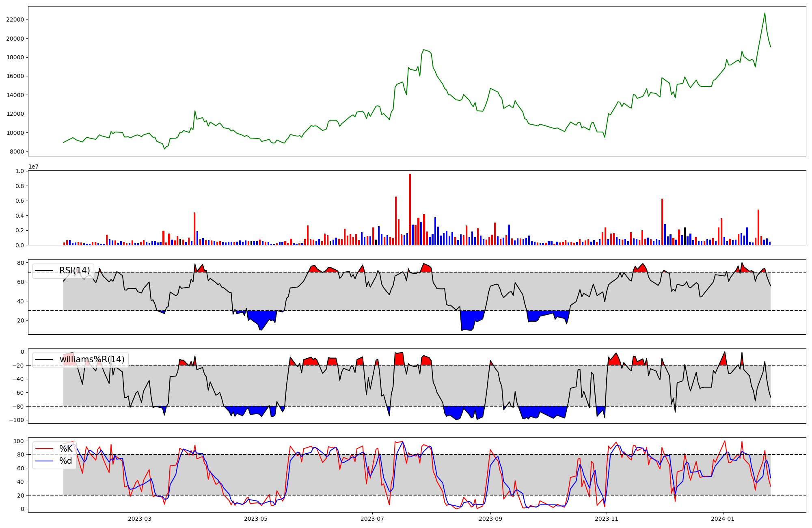This screenshot has width=812, height=528.
Task: Click the 2023-07 date axis label
Action: (x=372, y=519)
